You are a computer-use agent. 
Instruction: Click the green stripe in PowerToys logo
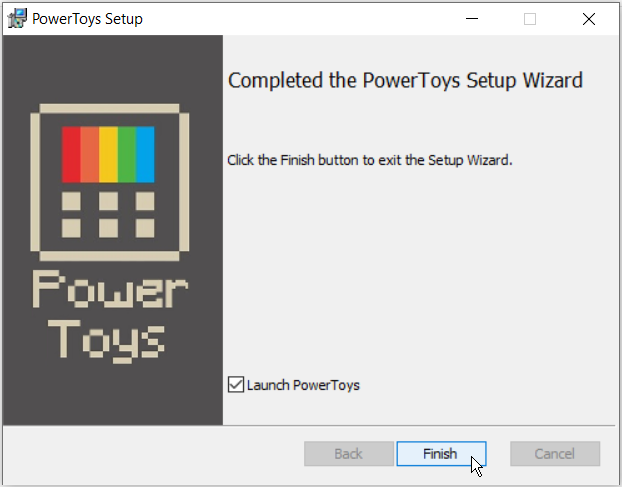[x=127, y=155]
